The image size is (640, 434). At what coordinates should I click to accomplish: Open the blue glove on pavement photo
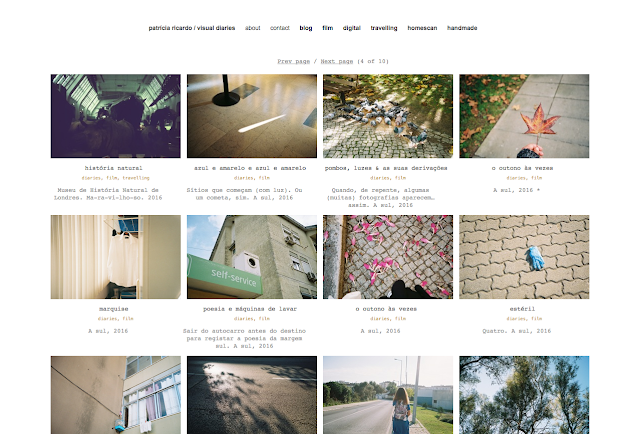[x=524, y=257]
